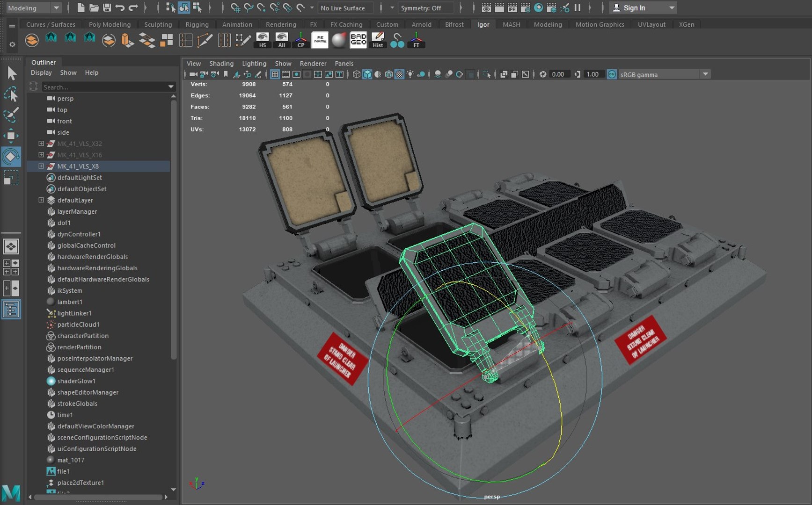Expand the MK_41_VLS_X16 node
This screenshot has height=505, width=812.
pos(41,155)
